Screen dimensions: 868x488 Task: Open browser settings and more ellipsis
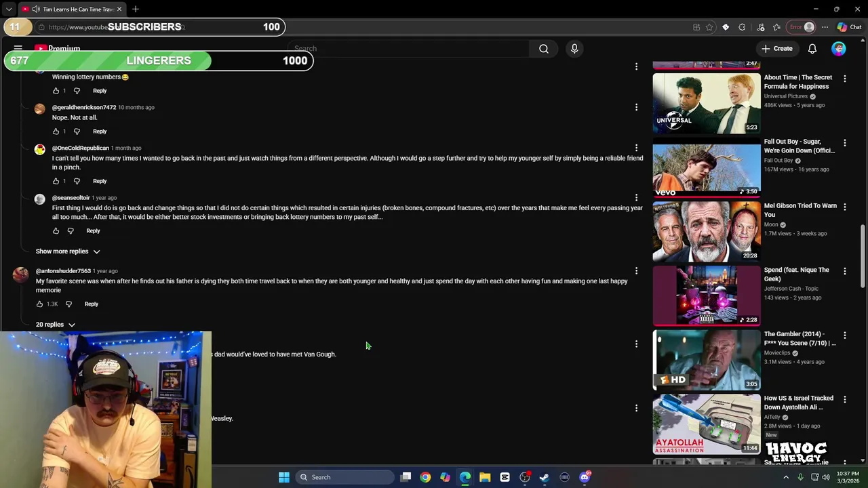coord(825,27)
